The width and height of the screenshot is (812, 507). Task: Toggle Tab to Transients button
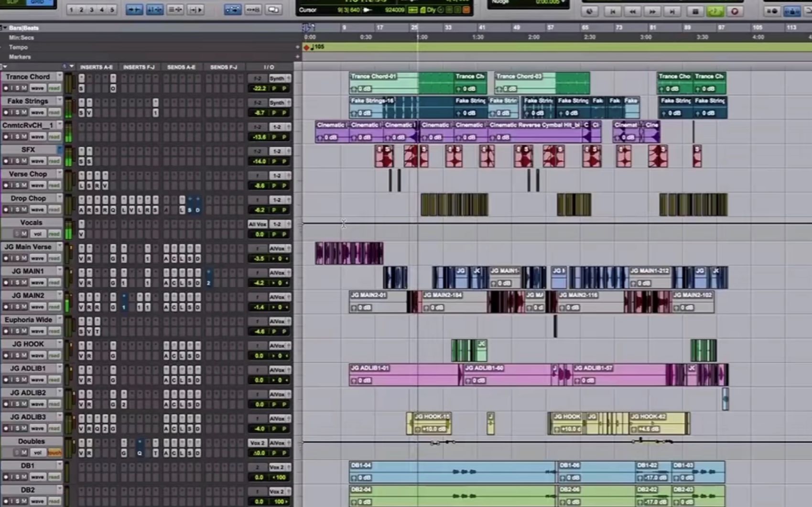(134, 10)
